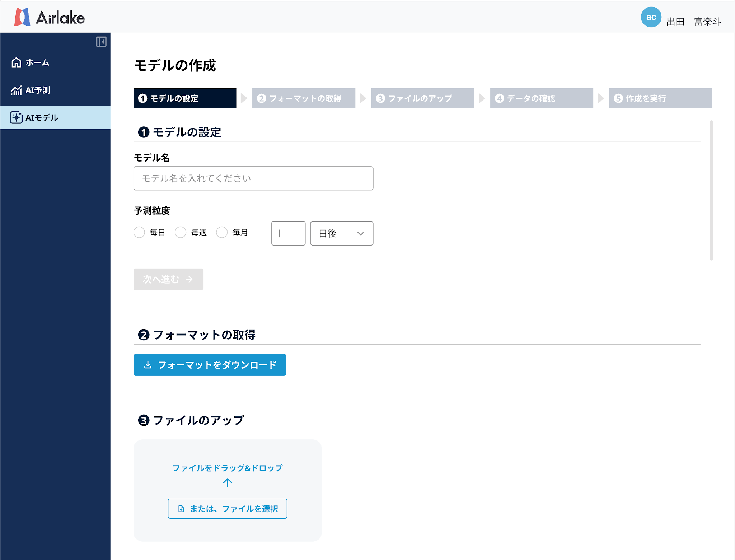Click the vertical scrollbar
Screen dimensions: 735x560
711,190
